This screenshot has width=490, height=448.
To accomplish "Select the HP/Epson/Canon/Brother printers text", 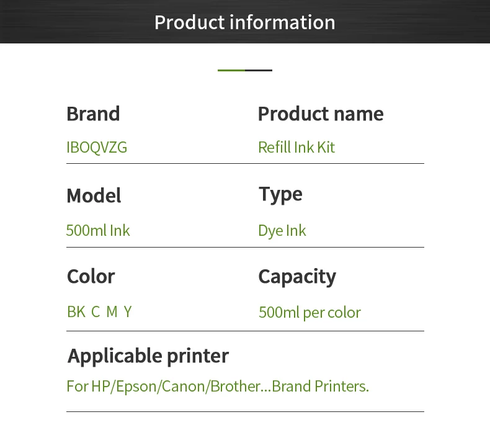I will click(217, 387).
